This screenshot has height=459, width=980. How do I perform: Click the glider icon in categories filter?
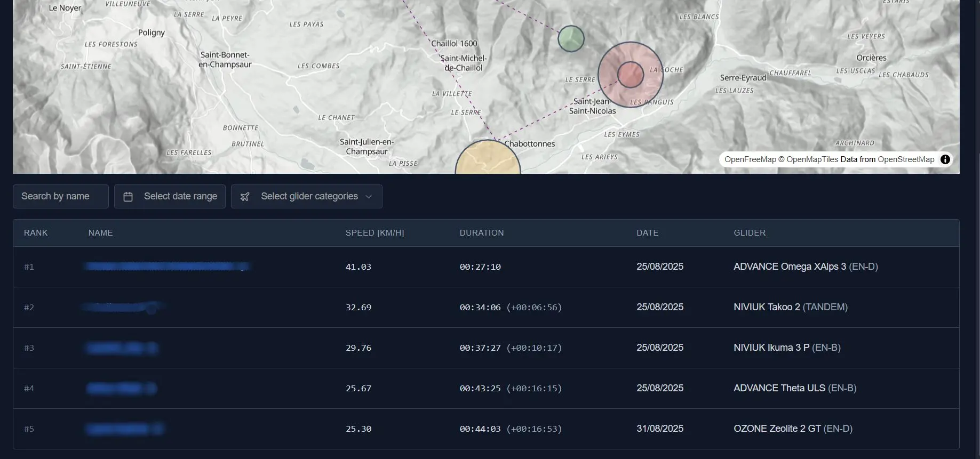[x=245, y=197]
